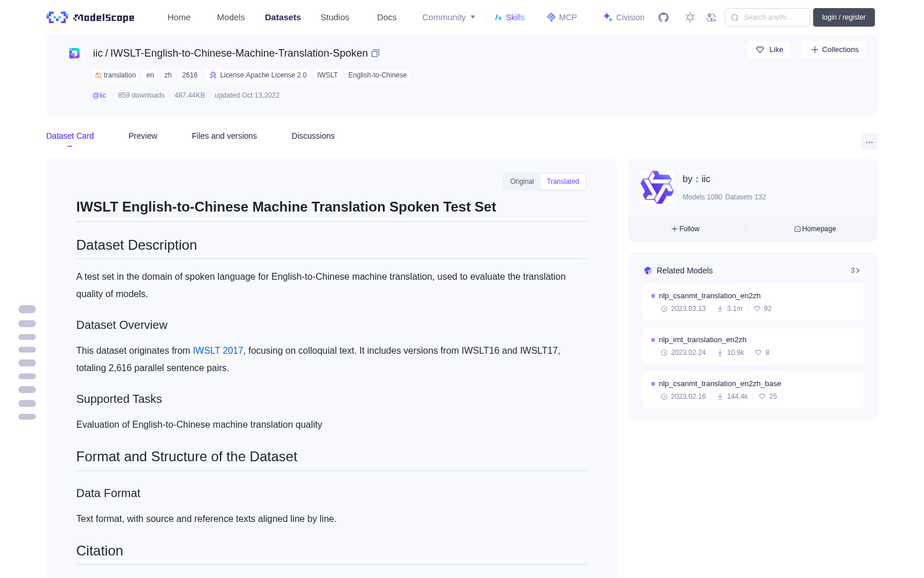The image size is (924, 578).
Task: Click the clock icon beside 2023.02.24
Action: 664,353
